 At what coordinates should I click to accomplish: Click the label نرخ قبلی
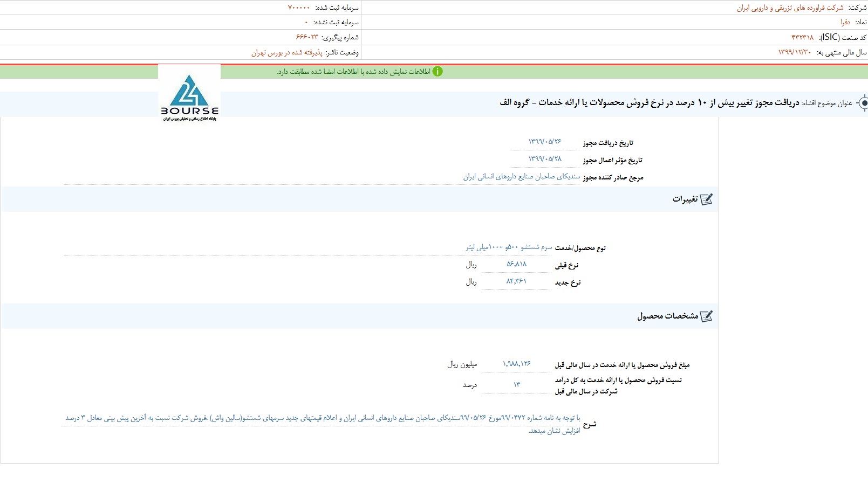click(x=566, y=265)
